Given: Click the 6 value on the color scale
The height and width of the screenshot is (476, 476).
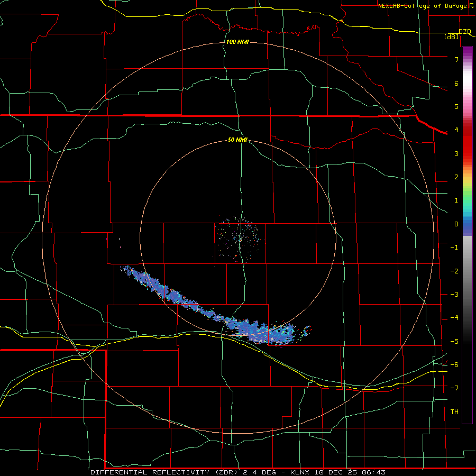Looking at the screenshot, I should pos(456,83).
